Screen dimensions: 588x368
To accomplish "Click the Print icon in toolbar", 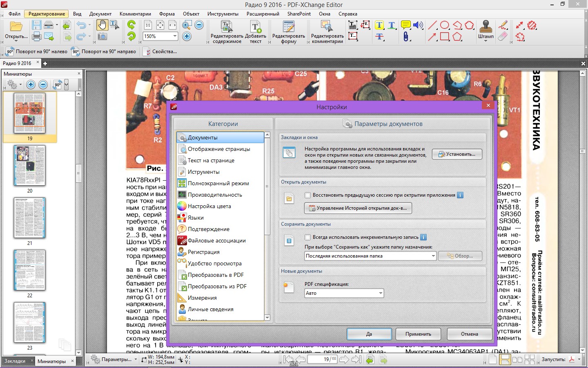I will (x=37, y=37).
